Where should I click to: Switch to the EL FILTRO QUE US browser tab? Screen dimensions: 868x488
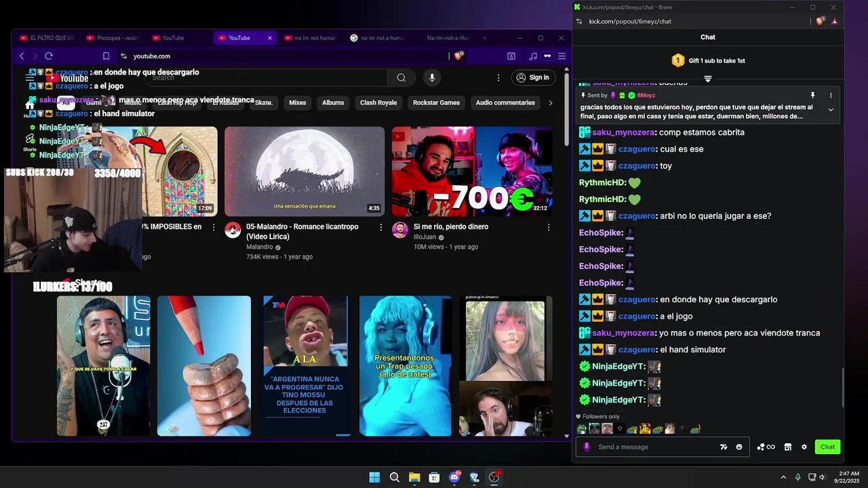46,38
